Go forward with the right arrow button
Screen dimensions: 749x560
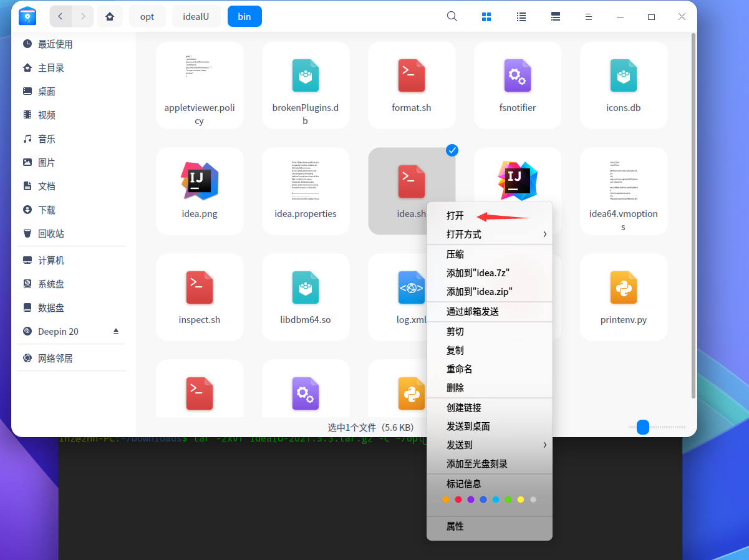coord(83,16)
